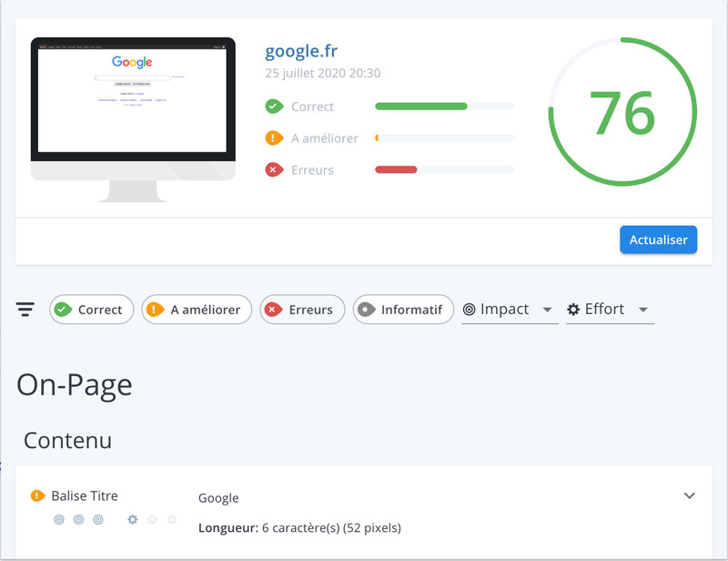Viewport: 728px width, 561px height.
Task: Click the orange warning icon beside A améliorer summary
Action: 274,138
